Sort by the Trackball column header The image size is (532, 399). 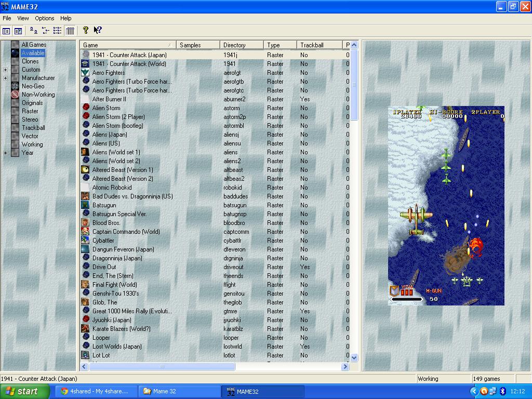[x=320, y=45]
